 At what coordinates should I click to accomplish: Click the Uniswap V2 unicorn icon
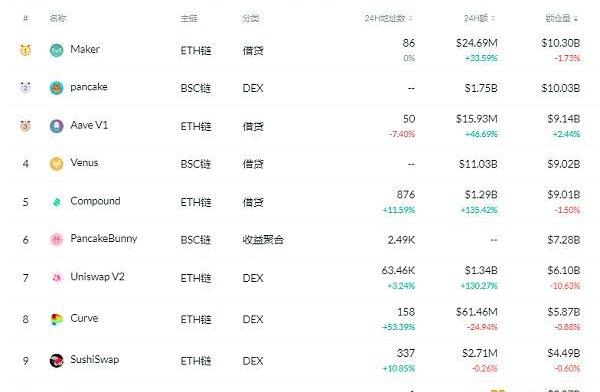click(x=57, y=278)
